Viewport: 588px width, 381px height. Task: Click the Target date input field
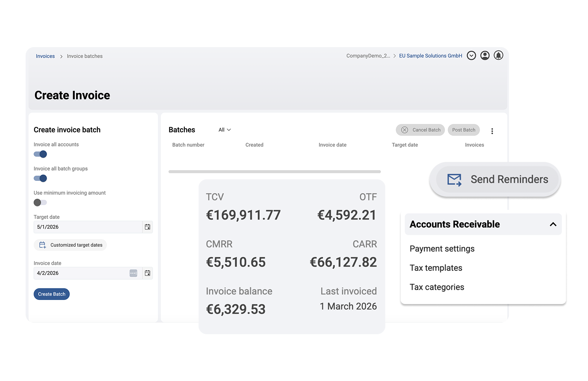click(88, 227)
